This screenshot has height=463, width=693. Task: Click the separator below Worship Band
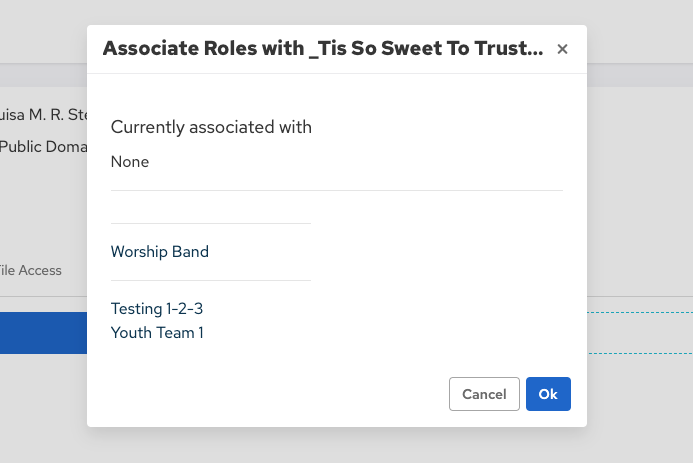pos(211,281)
